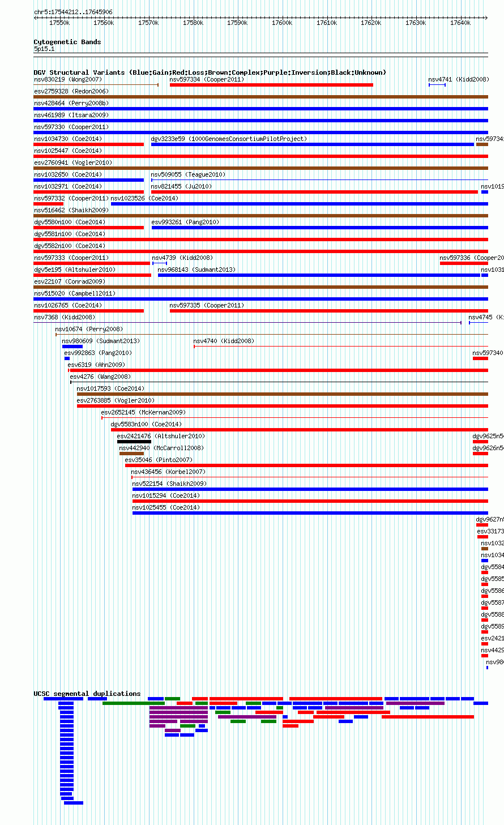Click nsv980609 (Sudmant2013) label

click(x=101, y=341)
